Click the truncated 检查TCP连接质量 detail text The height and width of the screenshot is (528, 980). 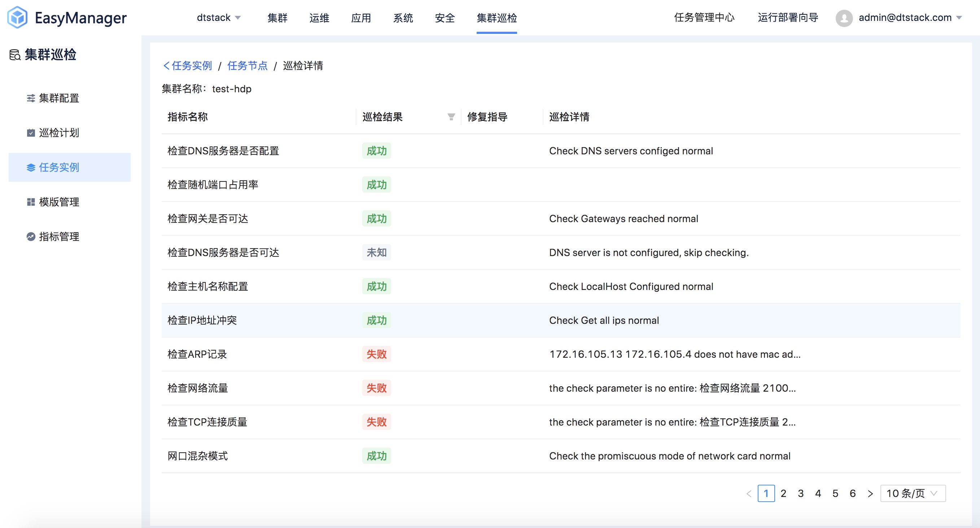[x=672, y=422]
